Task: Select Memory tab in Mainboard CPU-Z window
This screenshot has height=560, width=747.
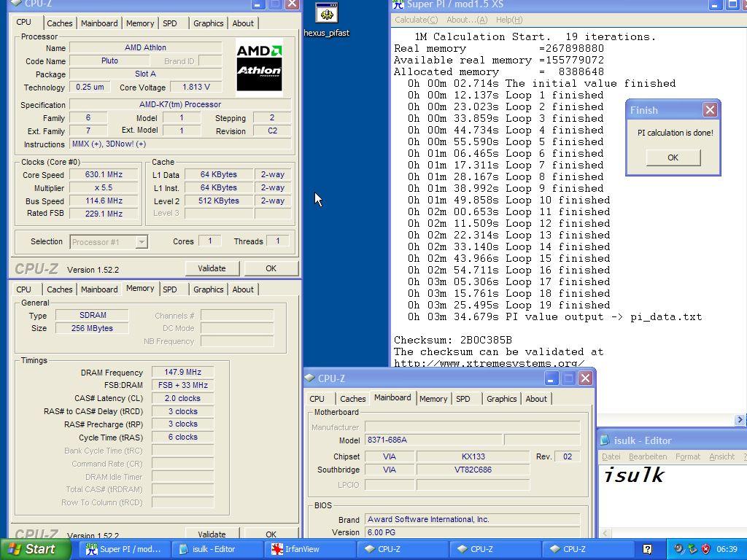Action: 433,399
